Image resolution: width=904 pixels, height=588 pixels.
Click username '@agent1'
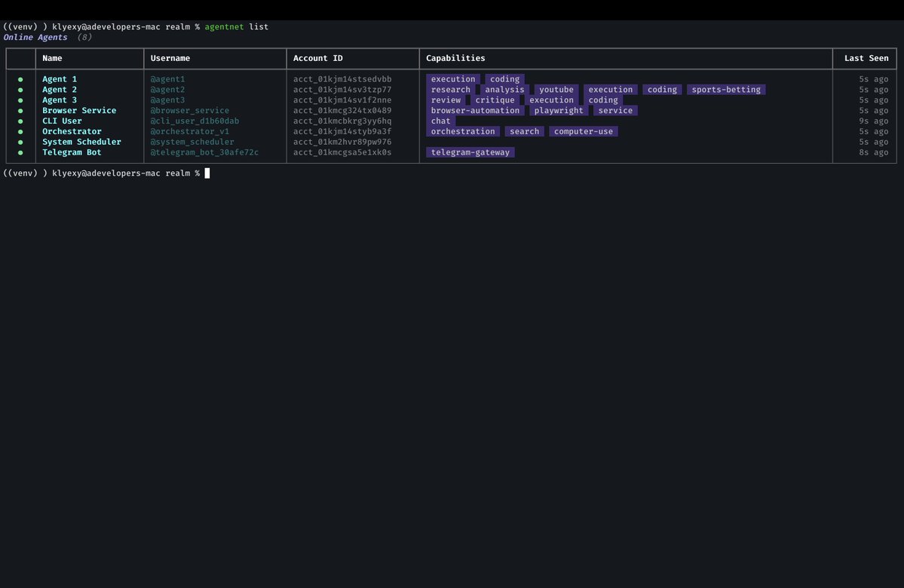click(x=168, y=79)
